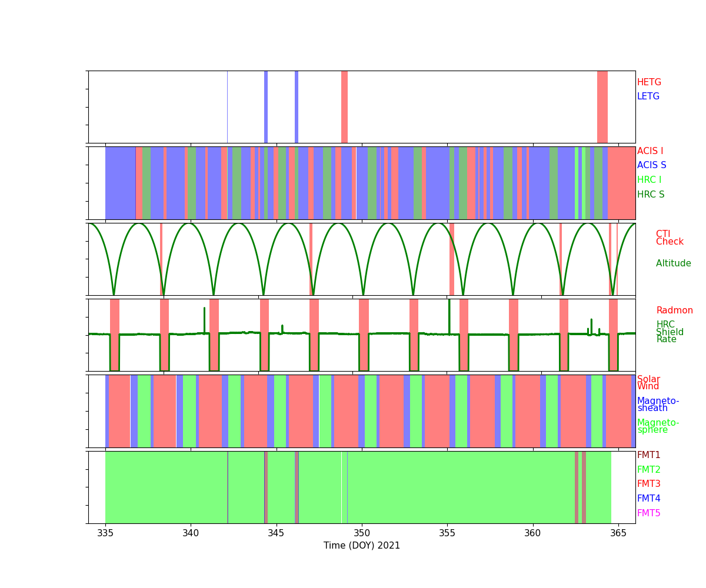Image resolution: width=706 pixels, height=588 pixels.
Task: Click the Altitude legend label
Action: tap(673, 263)
